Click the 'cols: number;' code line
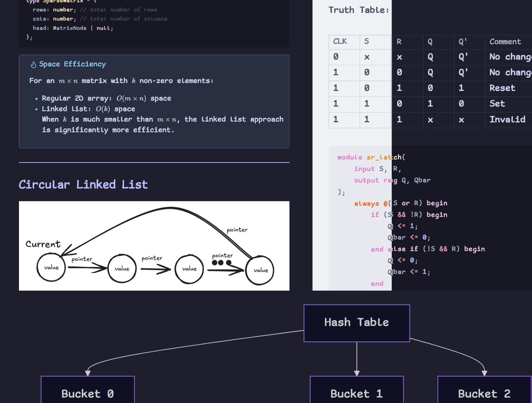 coord(100,19)
